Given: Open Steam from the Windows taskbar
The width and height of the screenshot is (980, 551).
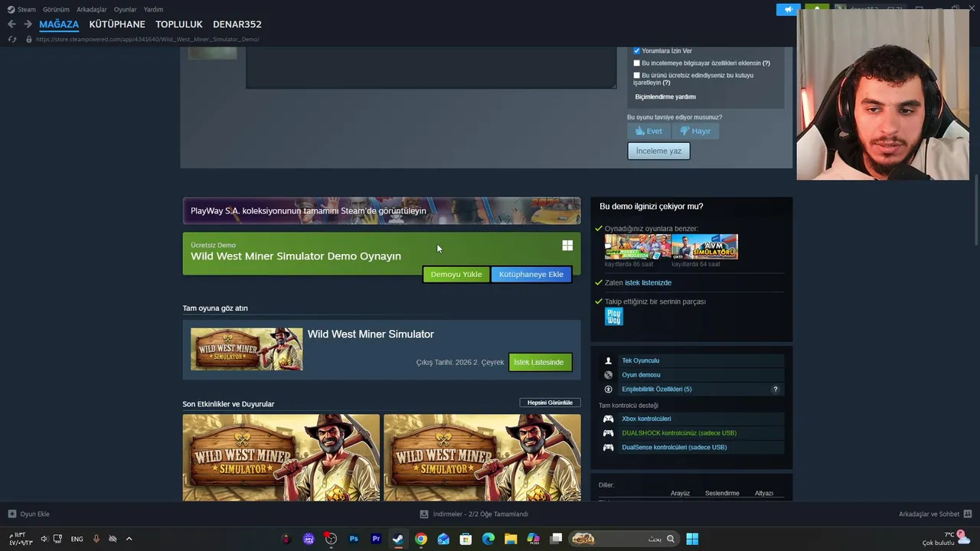Looking at the screenshot, I should [398, 539].
